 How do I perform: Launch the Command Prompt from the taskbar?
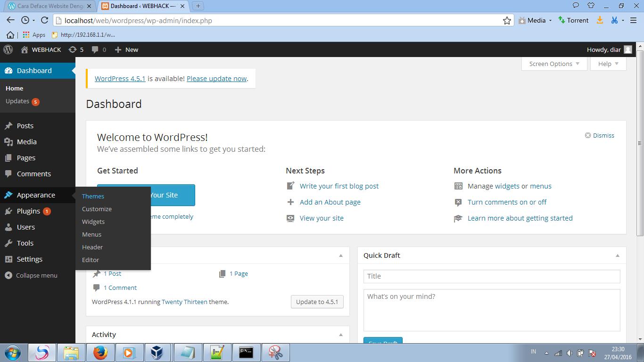click(x=246, y=352)
